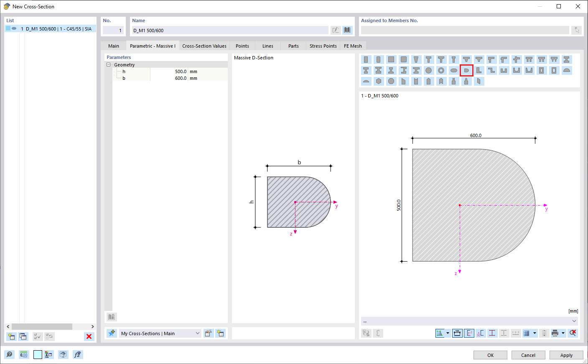The image size is (588, 364).
Task: Toggle shear center SC display
Action: pos(481,333)
